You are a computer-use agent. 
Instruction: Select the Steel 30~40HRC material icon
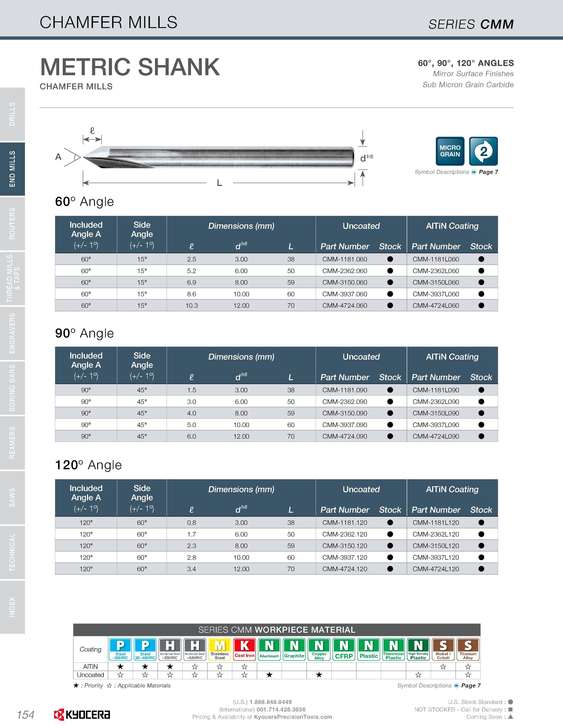pos(145,649)
